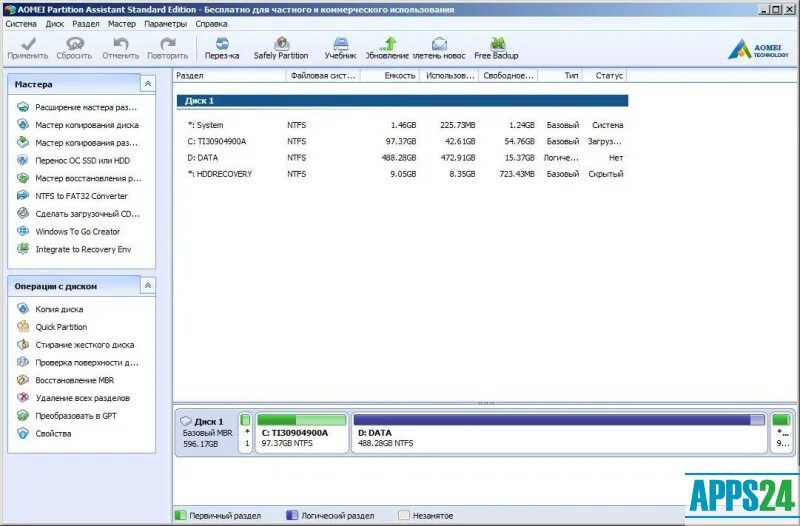This screenshot has height=526, width=800.
Task: Sort by Файловая система column header
Action: coord(323,76)
